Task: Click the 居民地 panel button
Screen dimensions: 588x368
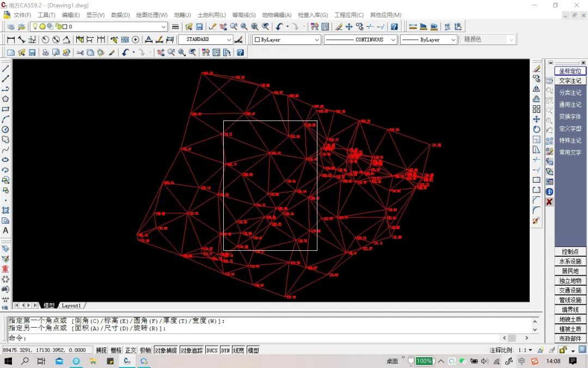Action: point(570,271)
